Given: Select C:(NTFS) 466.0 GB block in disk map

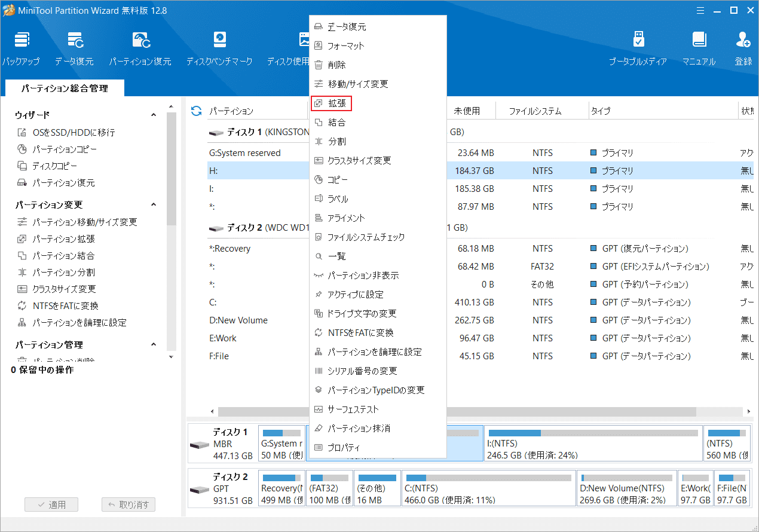Looking at the screenshot, I should pos(489,488).
